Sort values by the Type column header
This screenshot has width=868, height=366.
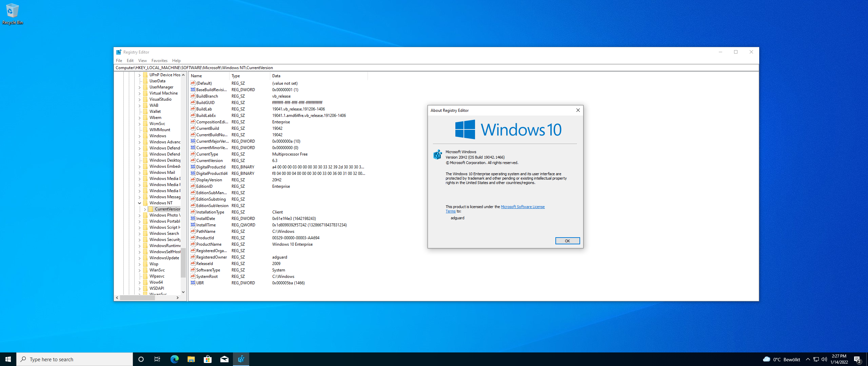click(250, 76)
